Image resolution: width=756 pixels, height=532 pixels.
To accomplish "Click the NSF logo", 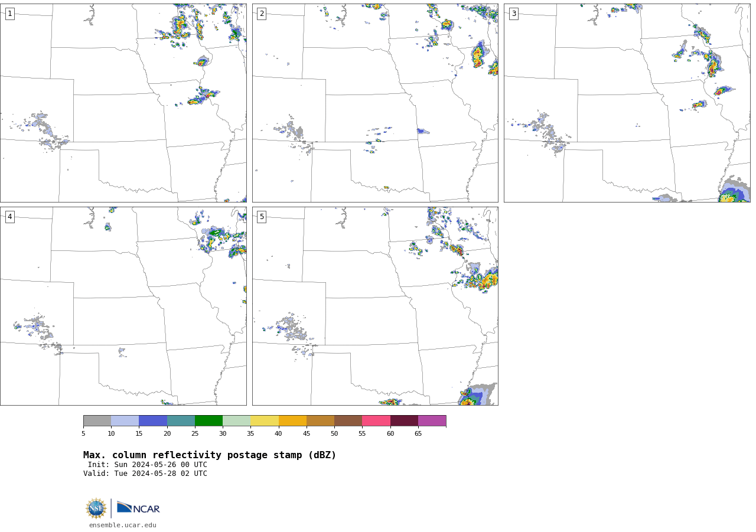I will [x=96, y=508].
